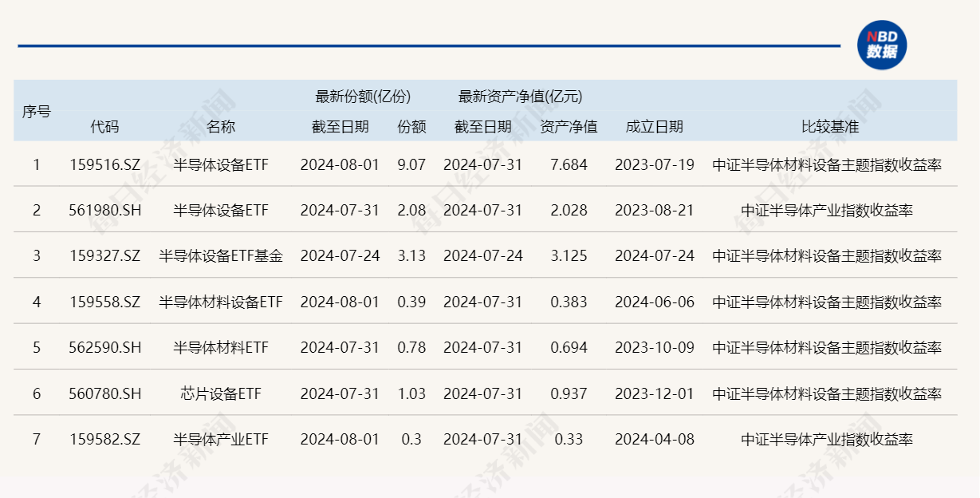Select code 159516.SZ

click(x=104, y=164)
